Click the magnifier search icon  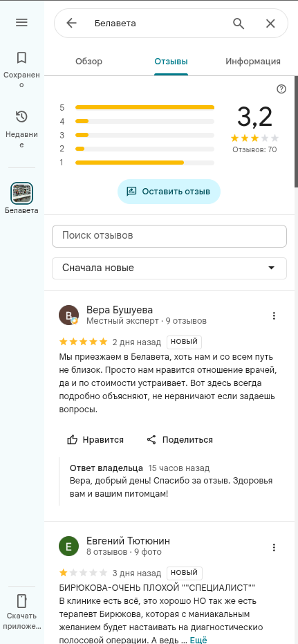pos(239,24)
